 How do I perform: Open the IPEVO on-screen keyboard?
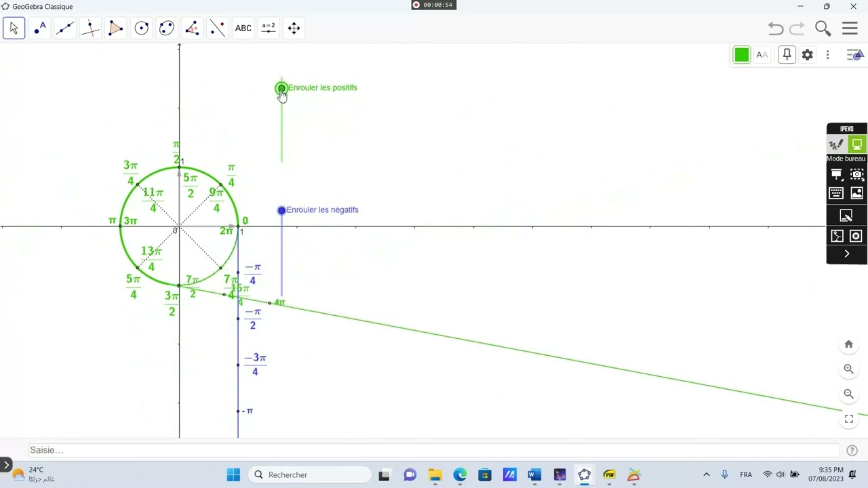pos(837,193)
